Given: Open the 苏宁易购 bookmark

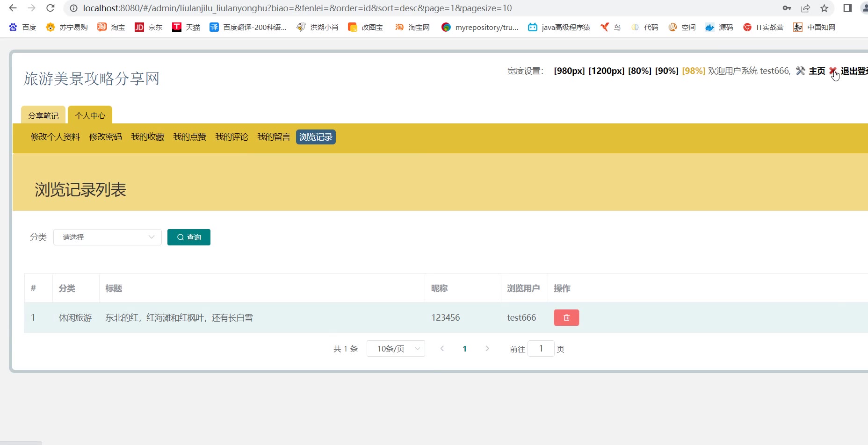Looking at the screenshot, I should 67,27.
